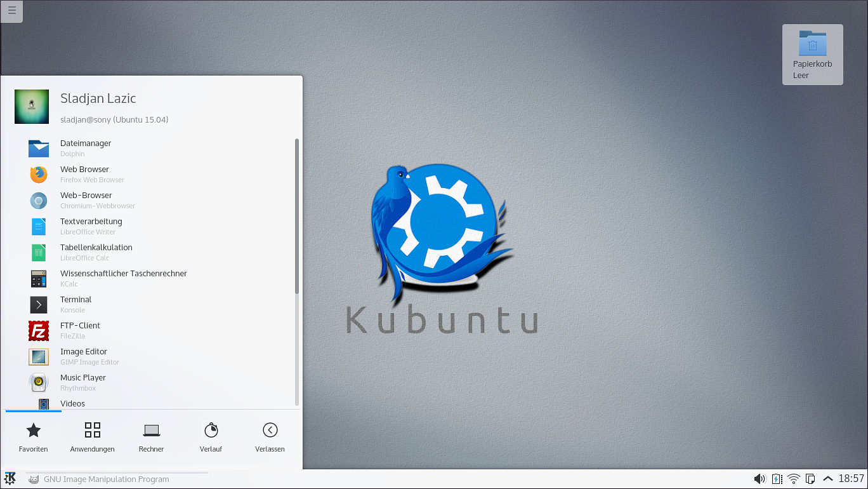
Task: Switch to the Favoriten tab
Action: point(33,437)
